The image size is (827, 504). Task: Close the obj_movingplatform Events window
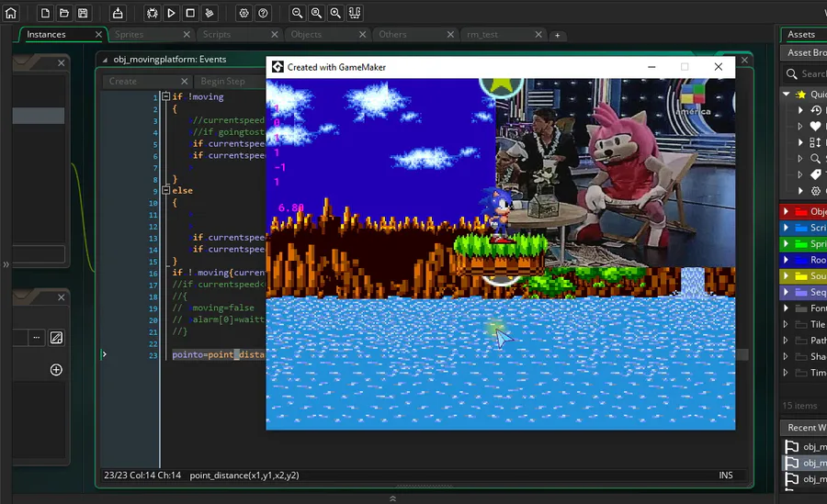coord(744,60)
